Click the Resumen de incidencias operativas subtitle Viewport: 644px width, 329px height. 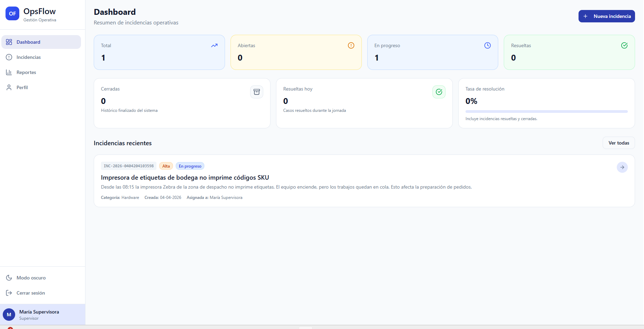tap(136, 23)
